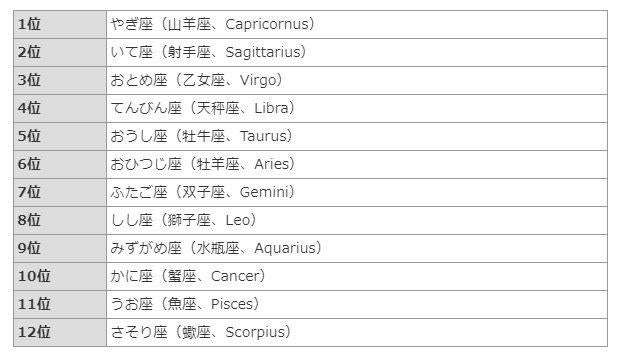The width and height of the screenshot is (620, 362).
Task: Click the 1位 rank cell
Action: click(60, 25)
